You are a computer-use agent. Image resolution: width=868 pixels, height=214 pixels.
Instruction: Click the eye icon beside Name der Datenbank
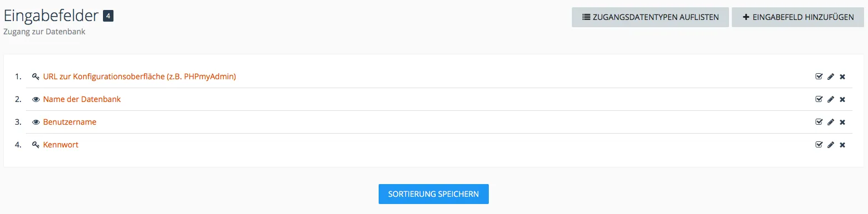point(36,99)
